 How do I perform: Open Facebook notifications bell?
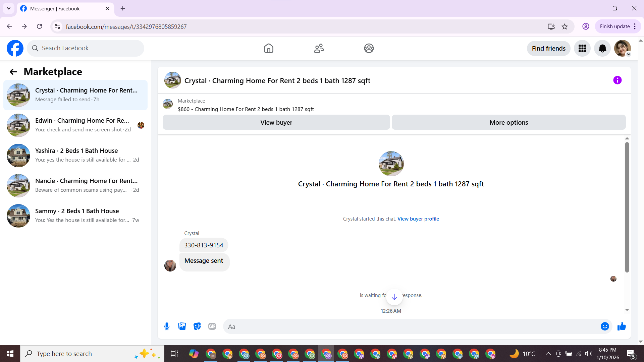click(602, 49)
